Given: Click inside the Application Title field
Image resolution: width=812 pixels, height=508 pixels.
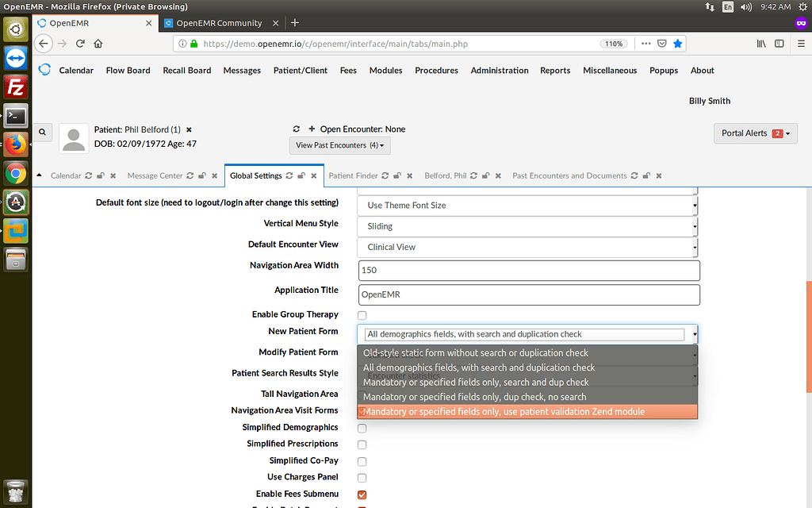Looking at the screenshot, I should (x=527, y=294).
